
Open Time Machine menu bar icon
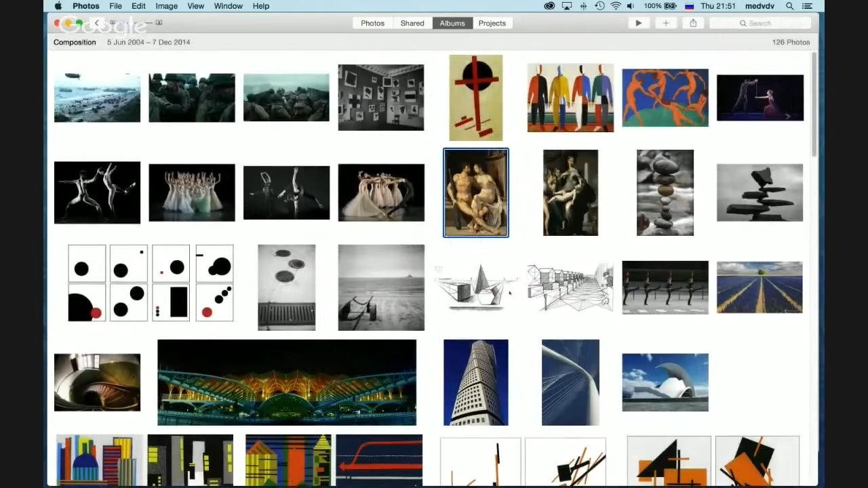599,6
